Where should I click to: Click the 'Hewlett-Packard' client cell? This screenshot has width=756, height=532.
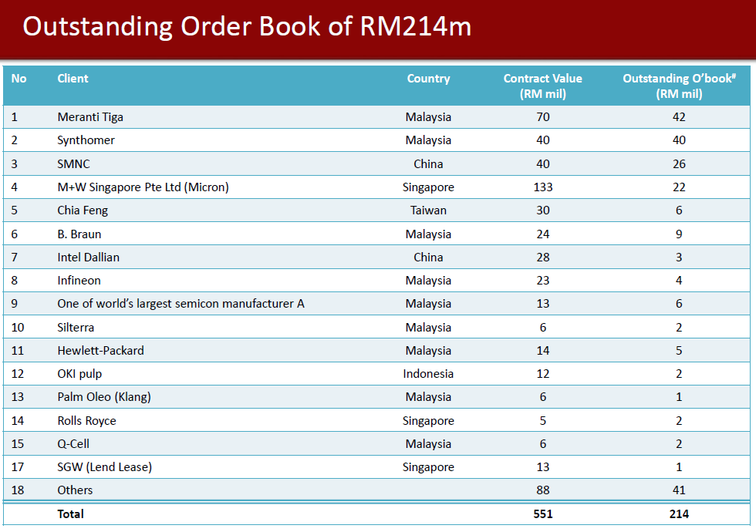click(100, 350)
